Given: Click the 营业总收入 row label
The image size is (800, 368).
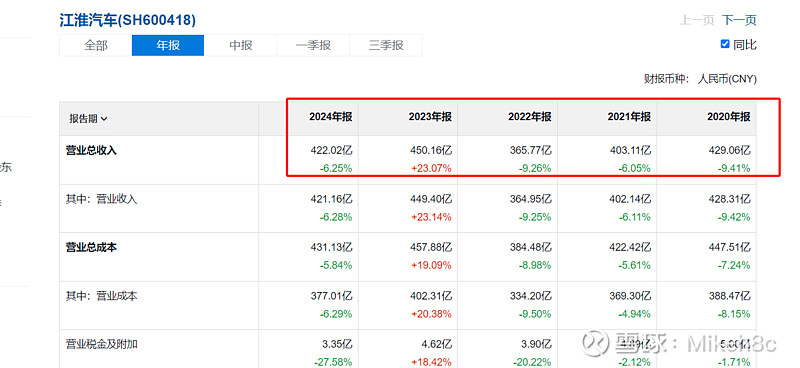Looking at the screenshot, I should pyautogui.click(x=91, y=151).
